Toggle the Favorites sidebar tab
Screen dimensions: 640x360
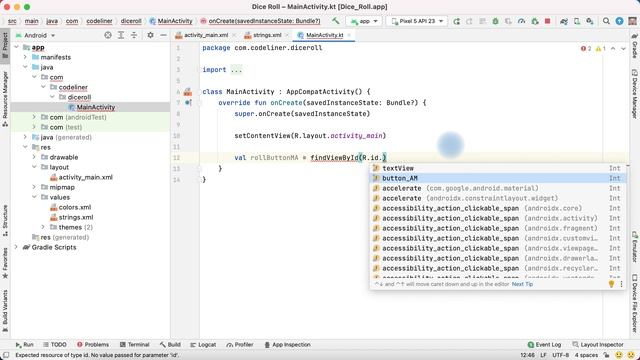tap(5, 263)
